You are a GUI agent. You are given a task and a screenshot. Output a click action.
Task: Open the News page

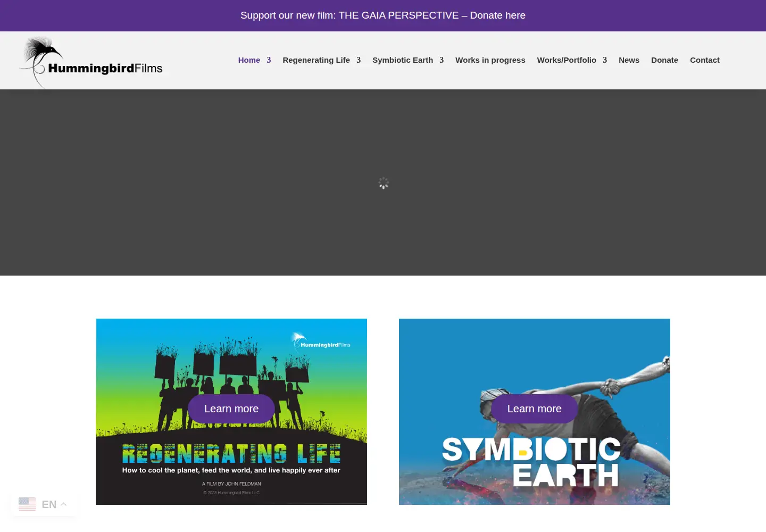(629, 60)
